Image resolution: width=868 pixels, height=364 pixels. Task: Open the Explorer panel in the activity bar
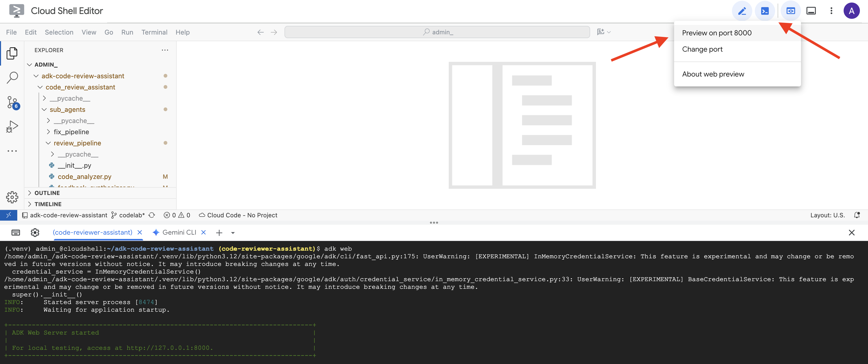click(12, 53)
